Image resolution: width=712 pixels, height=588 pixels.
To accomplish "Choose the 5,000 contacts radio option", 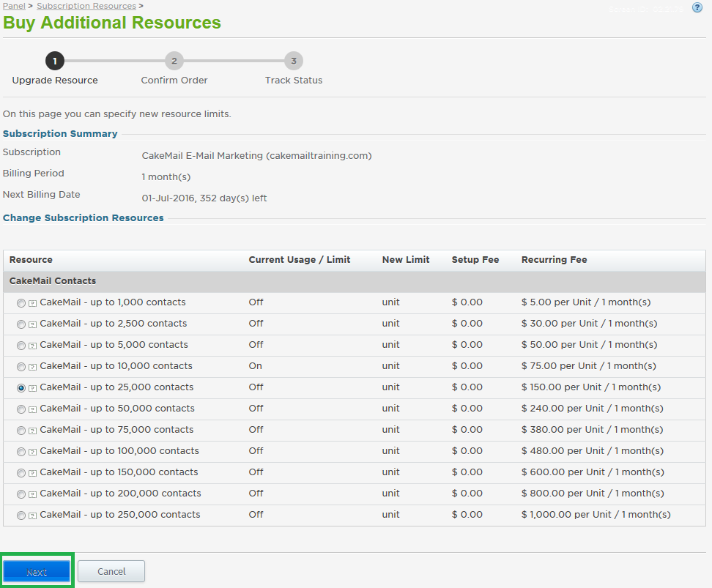I will click(21, 346).
